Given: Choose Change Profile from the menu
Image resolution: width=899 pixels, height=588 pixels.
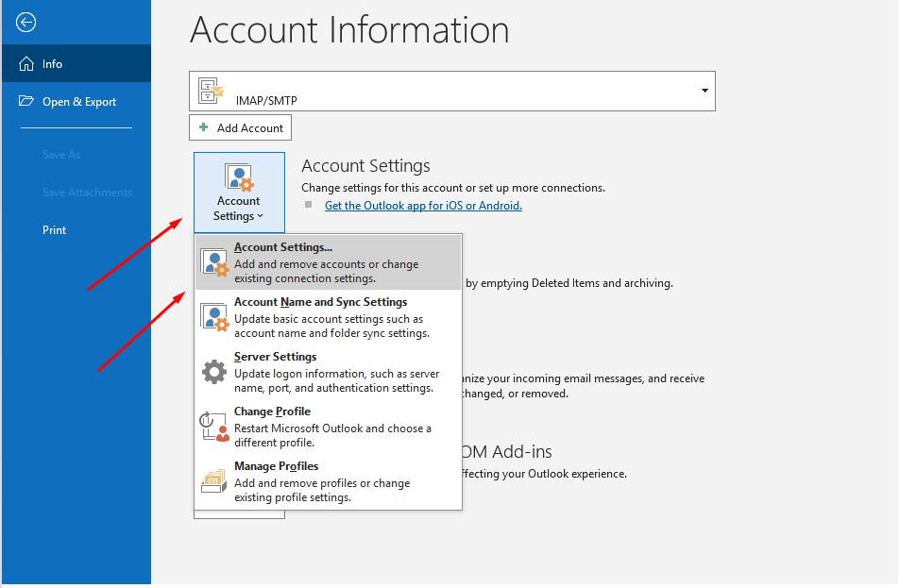Looking at the screenshot, I should pyautogui.click(x=328, y=427).
